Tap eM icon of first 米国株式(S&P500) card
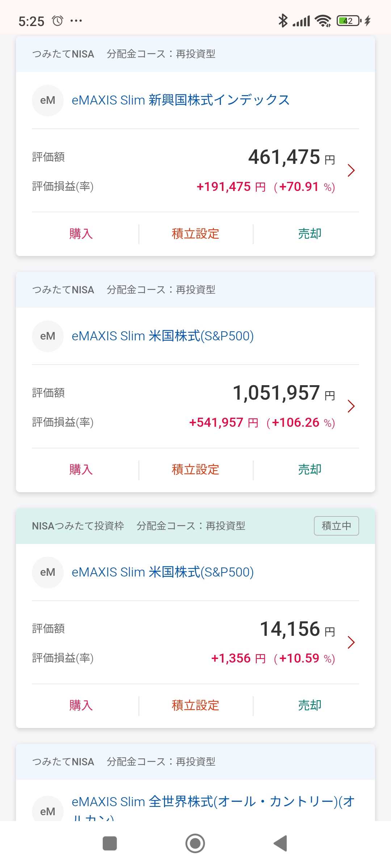 point(48,336)
